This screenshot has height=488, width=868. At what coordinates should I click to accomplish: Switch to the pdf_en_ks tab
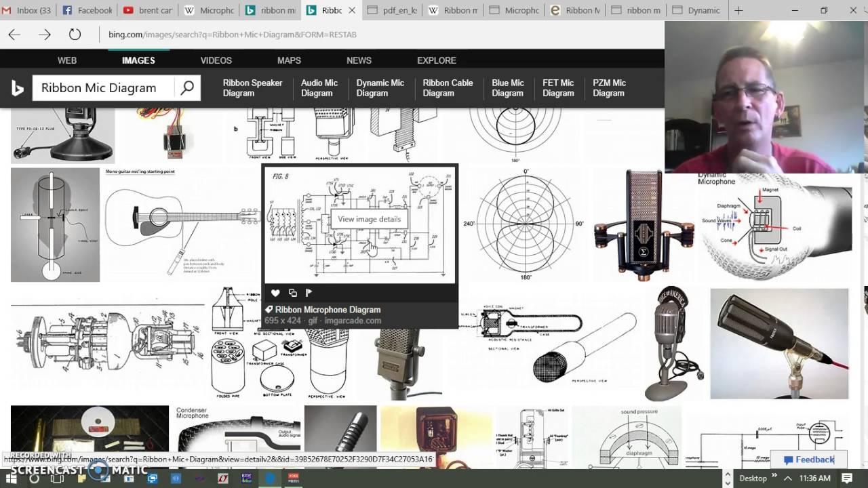[391, 10]
